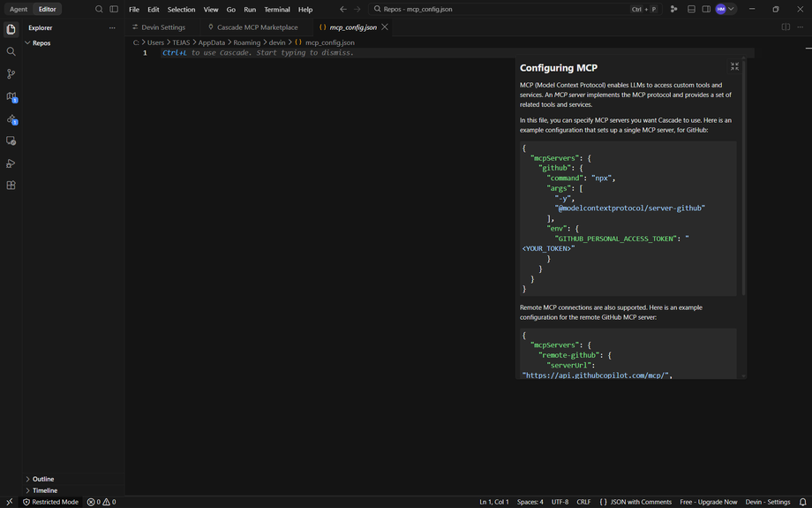Click the command search box Repos - mcp_config.json
Viewport: 812px width, 508px height.
515,10
